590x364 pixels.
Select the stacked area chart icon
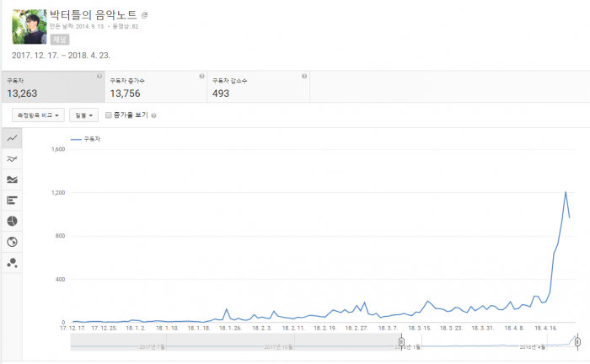point(13,179)
